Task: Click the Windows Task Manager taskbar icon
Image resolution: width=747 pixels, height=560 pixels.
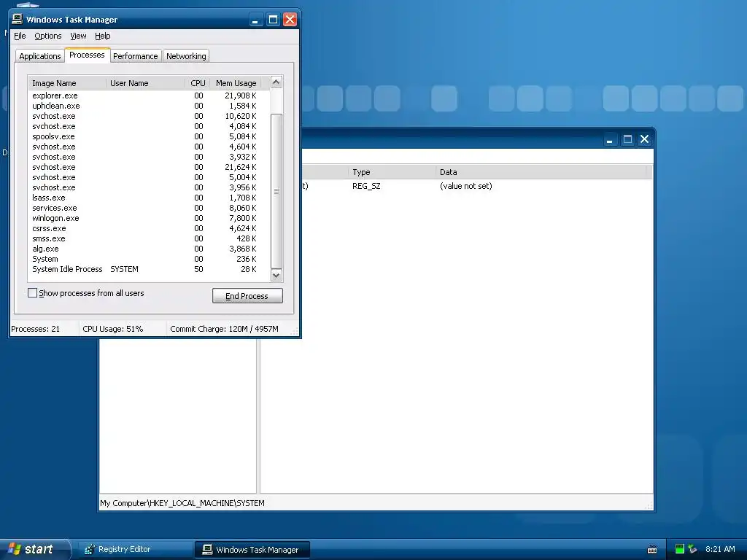Action: (x=207, y=550)
